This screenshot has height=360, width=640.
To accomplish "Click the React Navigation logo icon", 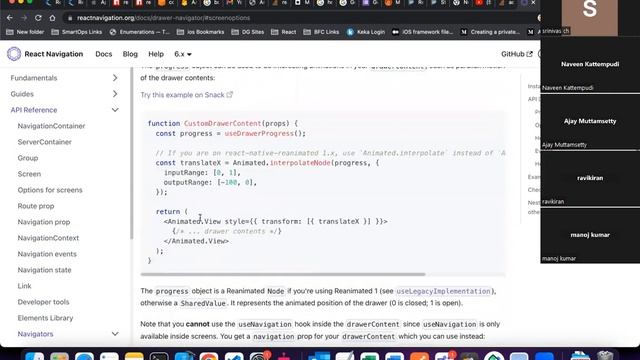I will point(14,54).
